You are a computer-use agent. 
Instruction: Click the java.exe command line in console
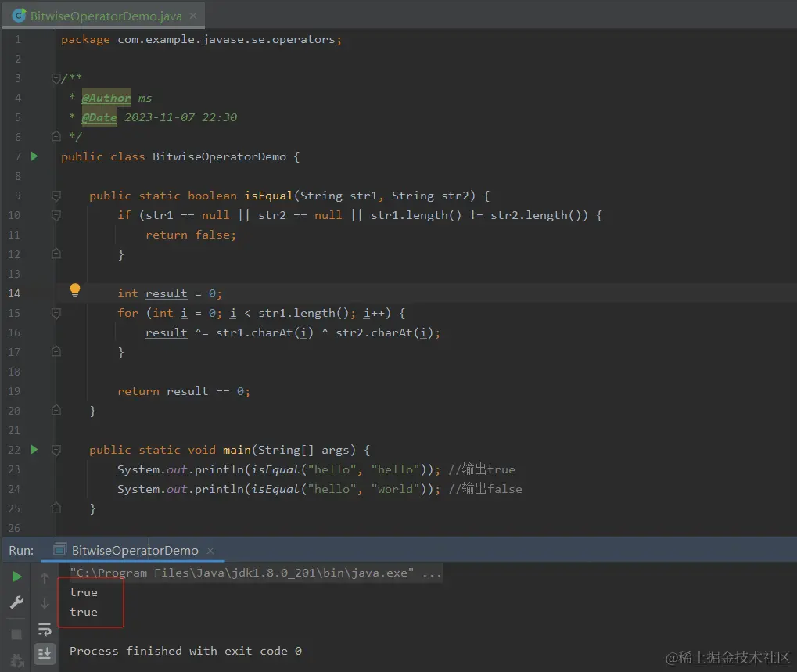point(256,573)
